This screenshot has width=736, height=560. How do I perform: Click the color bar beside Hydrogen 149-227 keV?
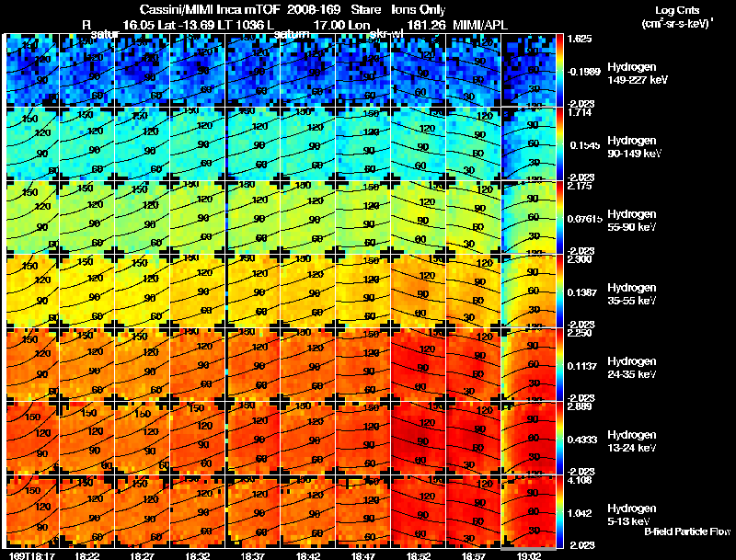click(560, 70)
